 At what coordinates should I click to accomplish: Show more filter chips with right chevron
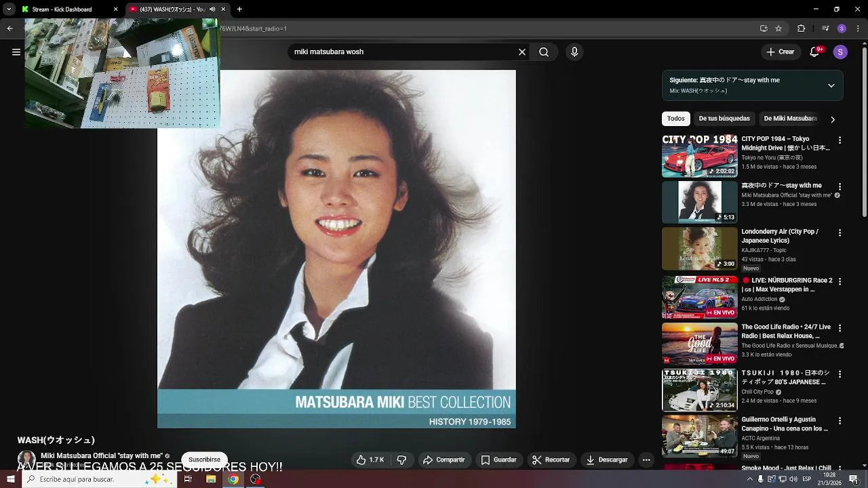click(833, 119)
